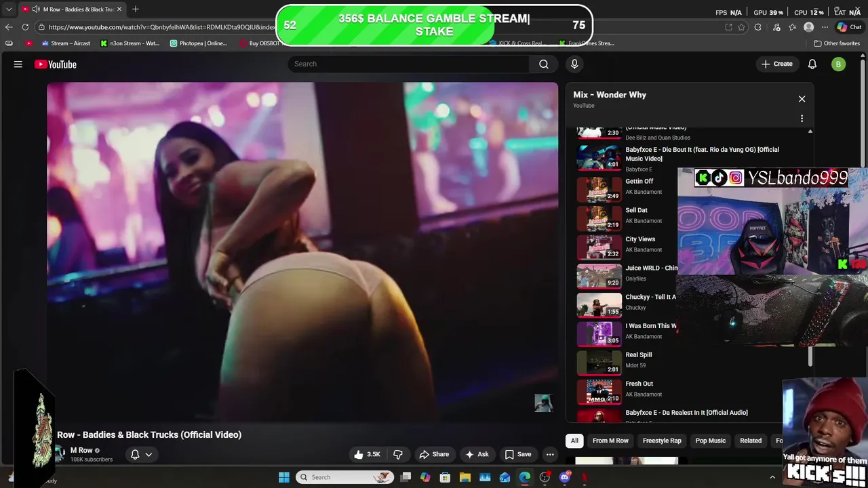The height and width of the screenshot is (488, 868).
Task: Open the green B account avatar
Action: (x=839, y=64)
